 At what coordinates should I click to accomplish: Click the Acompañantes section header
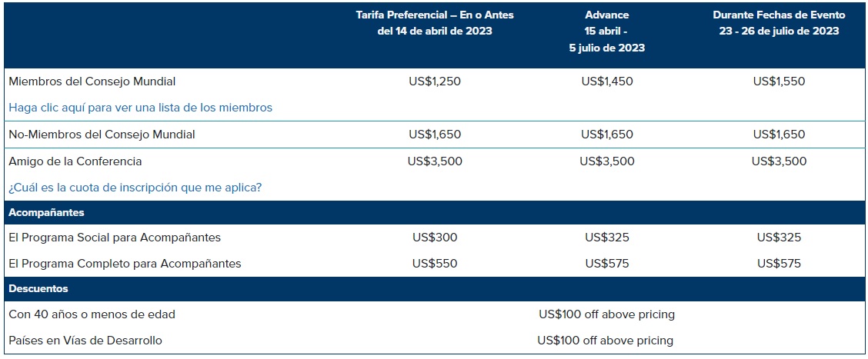(46, 212)
